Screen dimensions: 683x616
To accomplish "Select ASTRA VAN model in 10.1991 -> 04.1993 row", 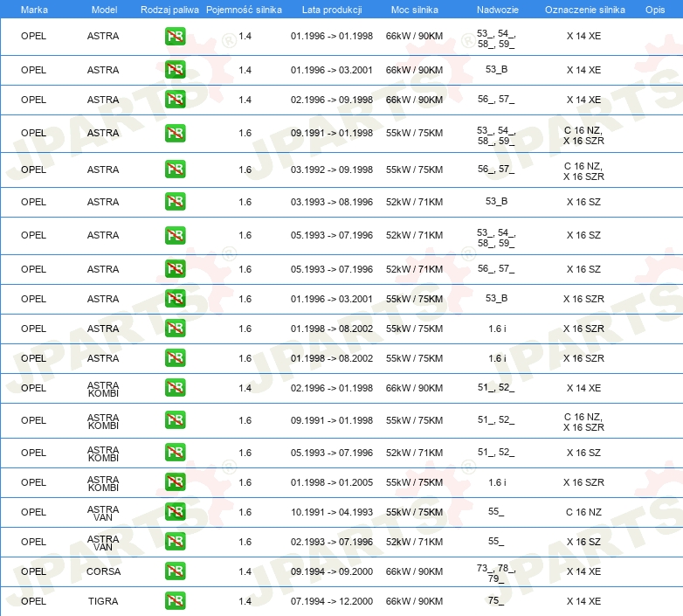I will pos(103,513).
